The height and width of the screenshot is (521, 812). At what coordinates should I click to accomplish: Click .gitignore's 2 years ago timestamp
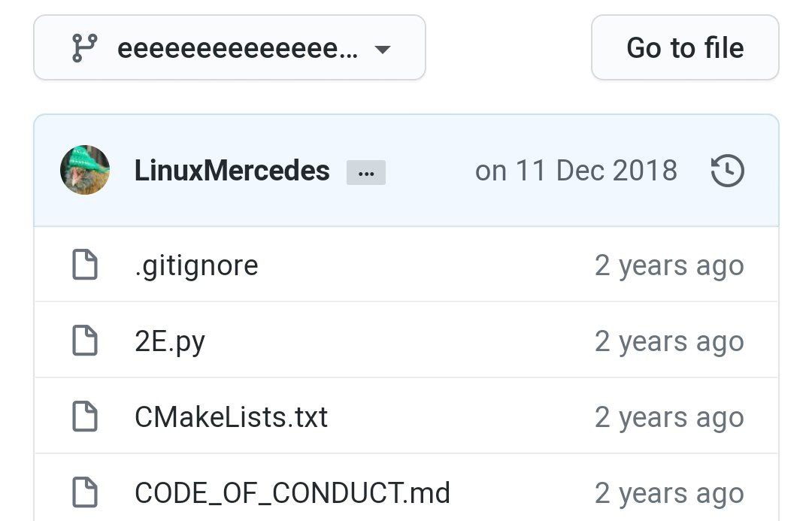[x=669, y=266]
